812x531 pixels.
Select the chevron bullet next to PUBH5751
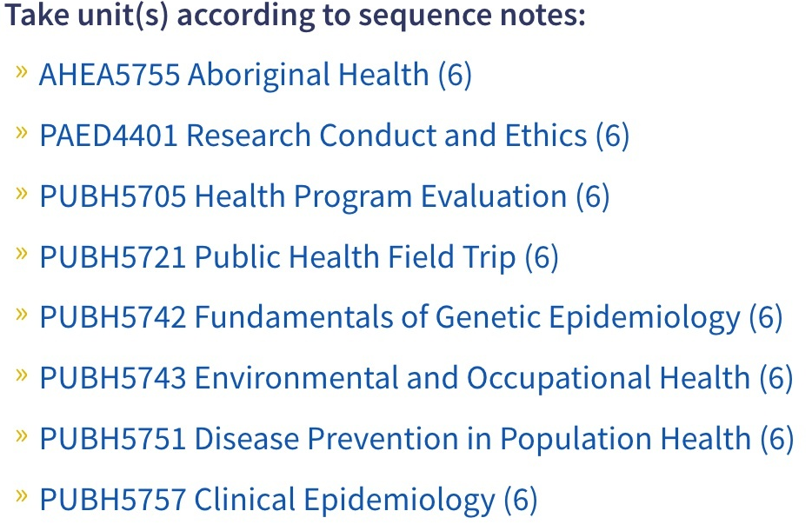click(23, 435)
